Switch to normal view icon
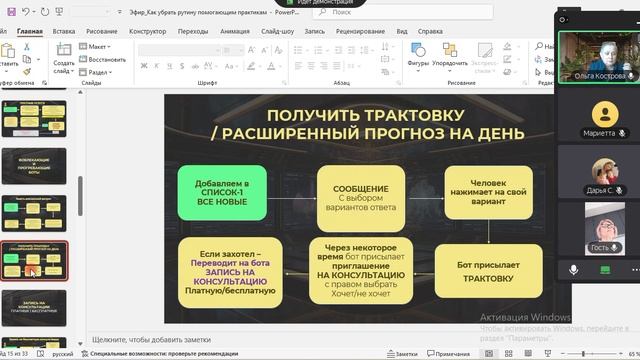Image resolution: width=640 pixels, height=360 pixels. (489, 353)
